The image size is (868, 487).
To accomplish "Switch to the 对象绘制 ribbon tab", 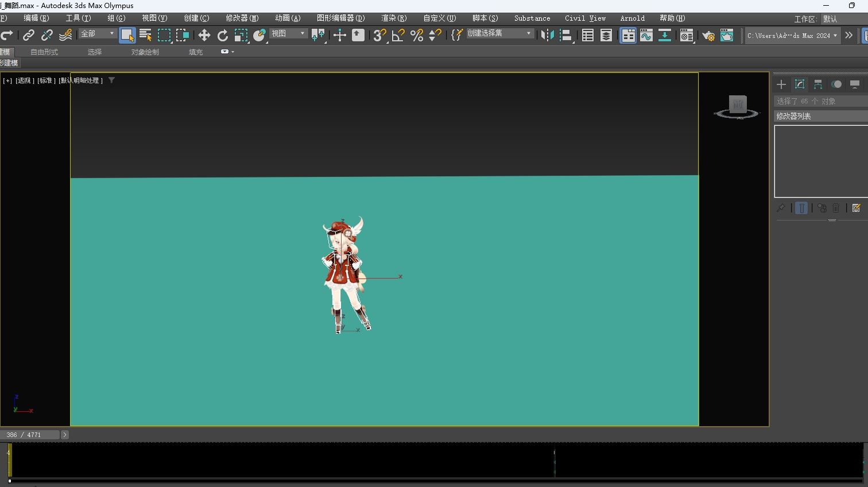I will tap(145, 52).
